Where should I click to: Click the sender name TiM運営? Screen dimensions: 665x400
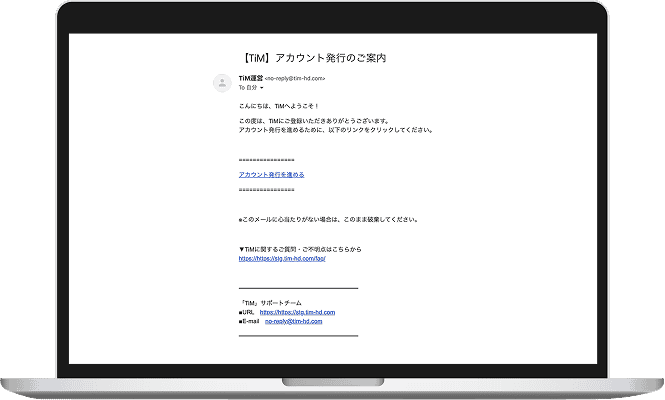pos(250,77)
